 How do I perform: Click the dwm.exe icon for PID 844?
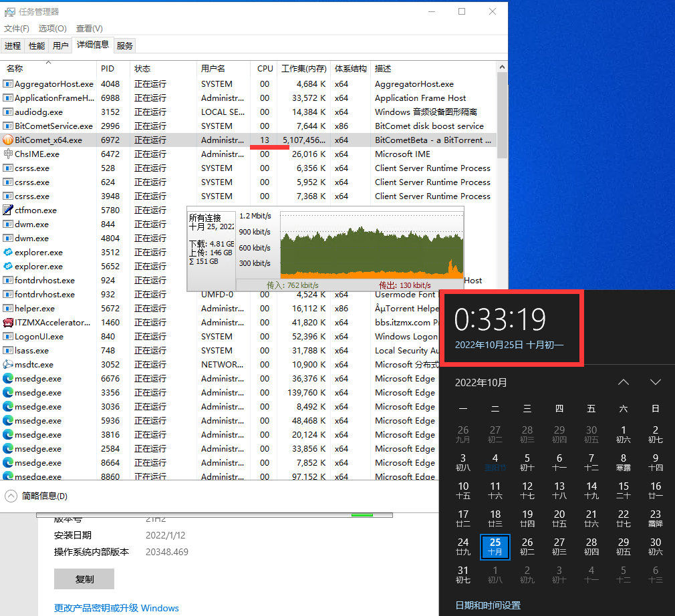(x=8, y=224)
